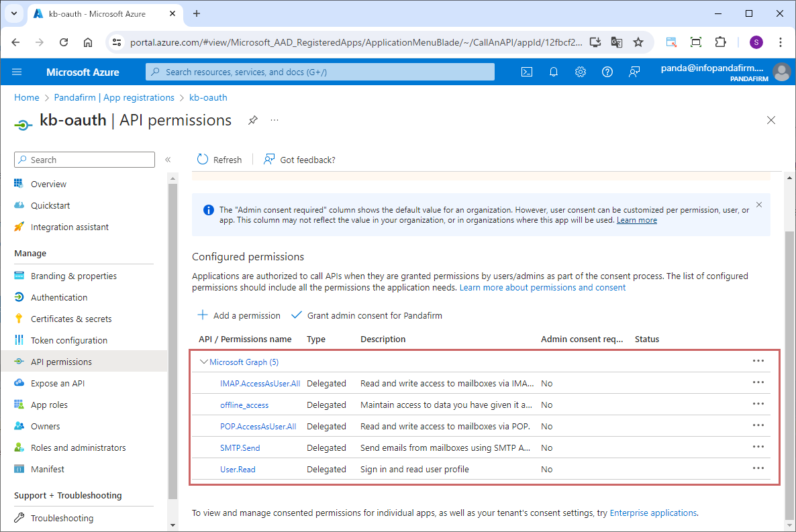Type in the Azure resource search box
796x532 pixels.
pyautogui.click(x=320, y=72)
